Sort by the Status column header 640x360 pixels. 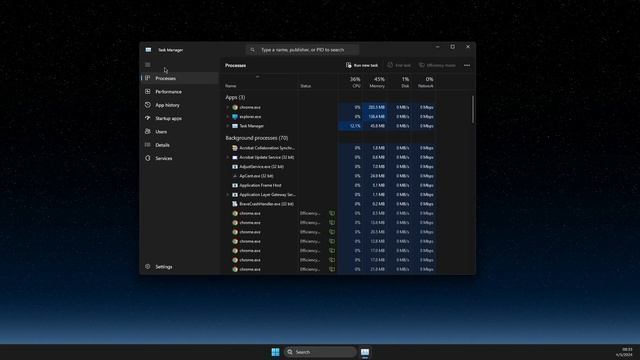[305, 86]
